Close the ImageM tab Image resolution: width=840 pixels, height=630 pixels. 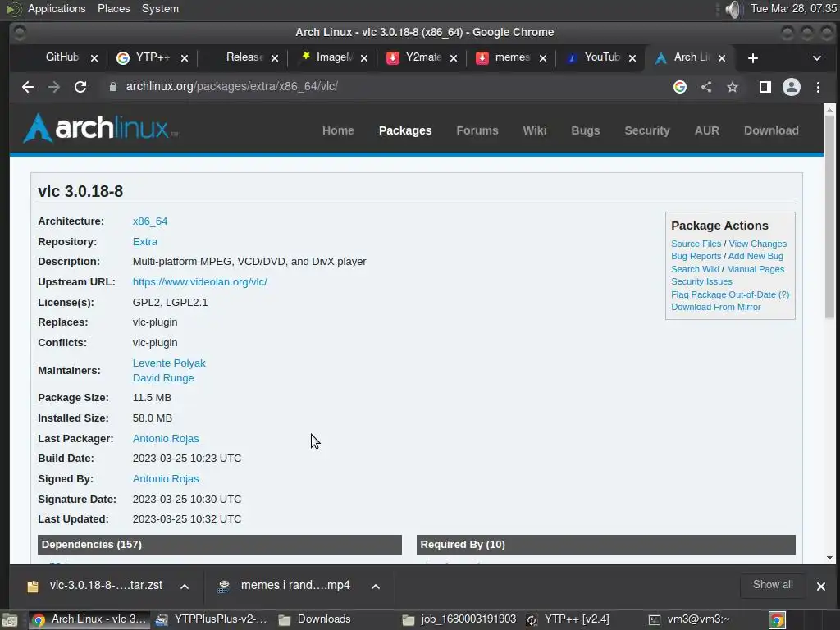click(x=363, y=58)
